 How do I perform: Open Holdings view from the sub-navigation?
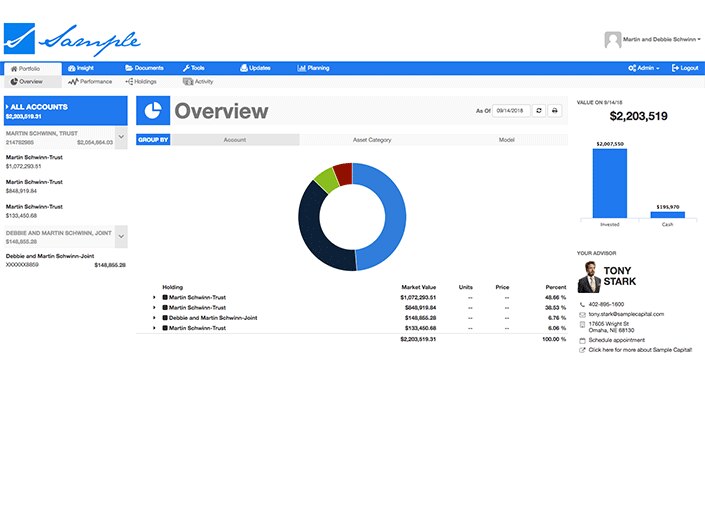140,81
